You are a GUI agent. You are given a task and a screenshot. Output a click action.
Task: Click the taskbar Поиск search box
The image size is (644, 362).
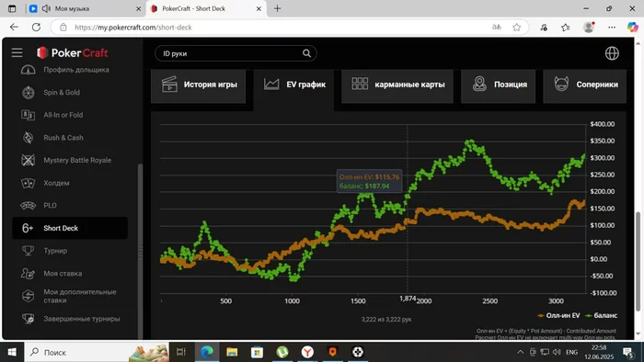pyautogui.click(x=97, y=352)
